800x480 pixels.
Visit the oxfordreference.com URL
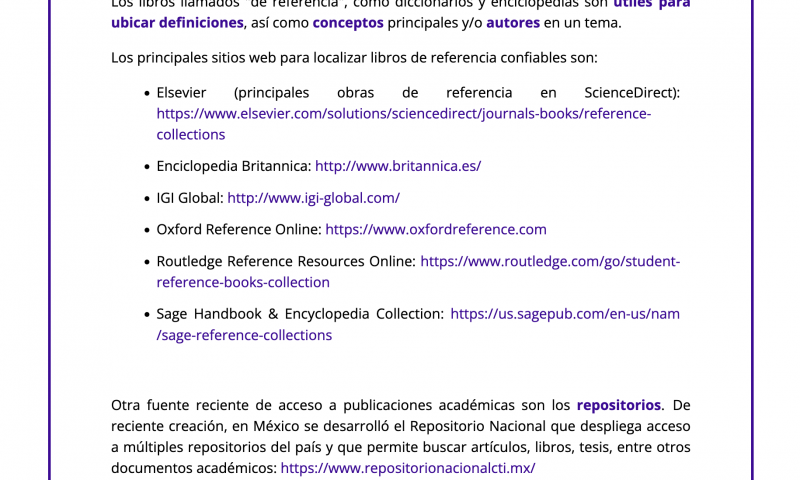click(x=435, y=229)
